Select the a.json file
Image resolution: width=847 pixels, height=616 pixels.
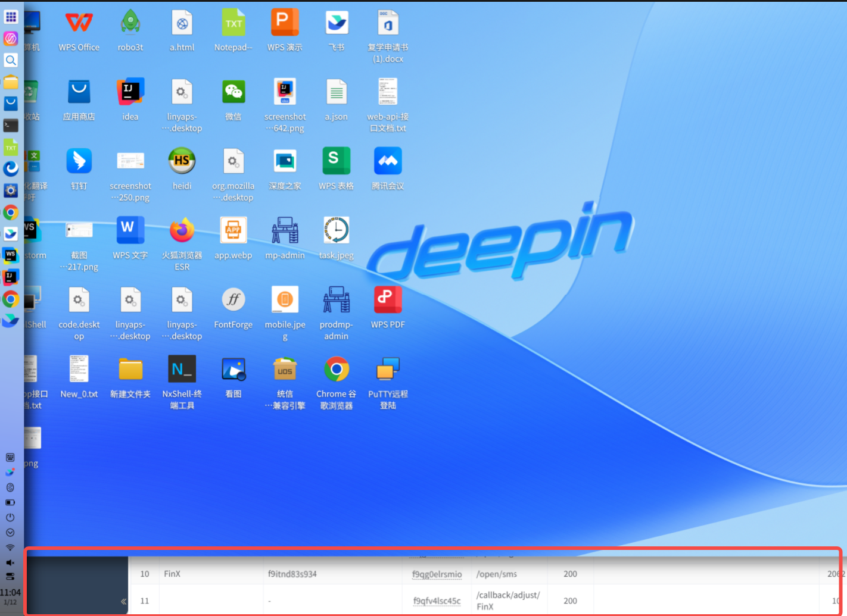point(337,100)
